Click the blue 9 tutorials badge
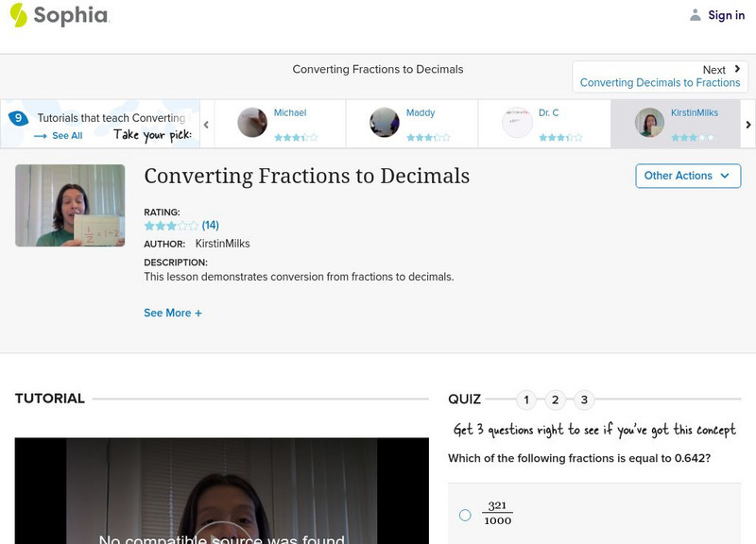The width and height of the screenshot is (756, 544). (x=18, y=118)
